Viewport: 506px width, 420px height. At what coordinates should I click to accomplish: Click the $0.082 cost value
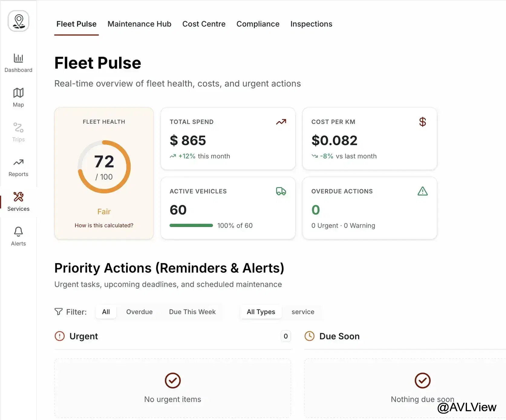[334, 140]
